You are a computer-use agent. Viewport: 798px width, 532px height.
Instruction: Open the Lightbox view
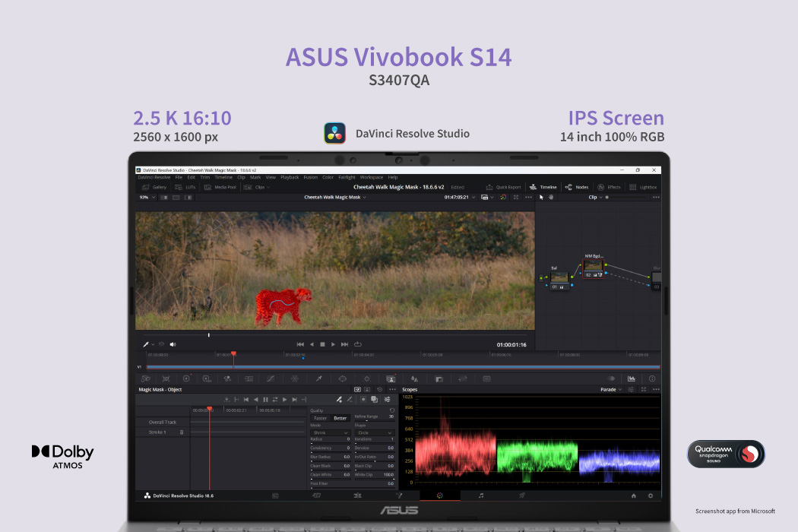pos(643,188)
